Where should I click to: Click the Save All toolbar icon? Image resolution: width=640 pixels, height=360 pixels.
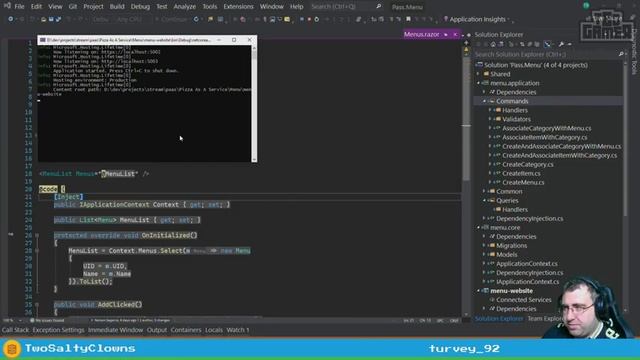click(x=58, y=19)
